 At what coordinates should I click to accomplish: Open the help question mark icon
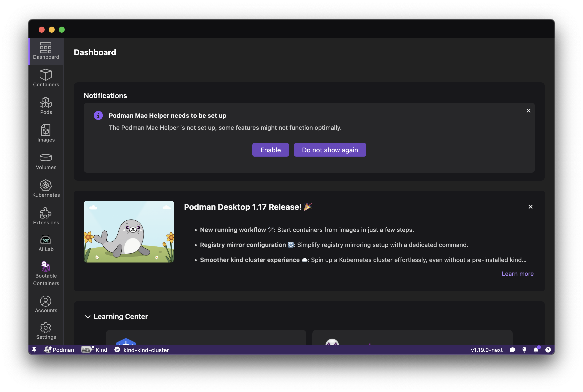tap(548, 350)
